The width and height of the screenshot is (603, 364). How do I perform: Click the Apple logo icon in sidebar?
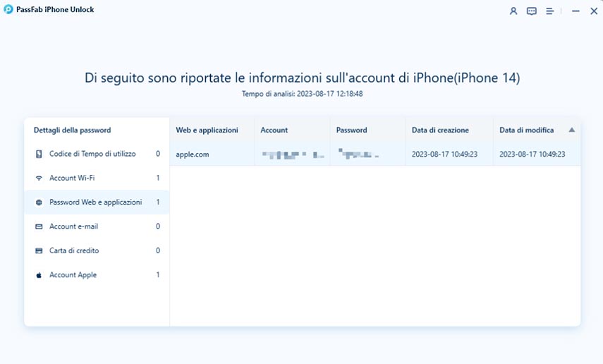(39, 275)
